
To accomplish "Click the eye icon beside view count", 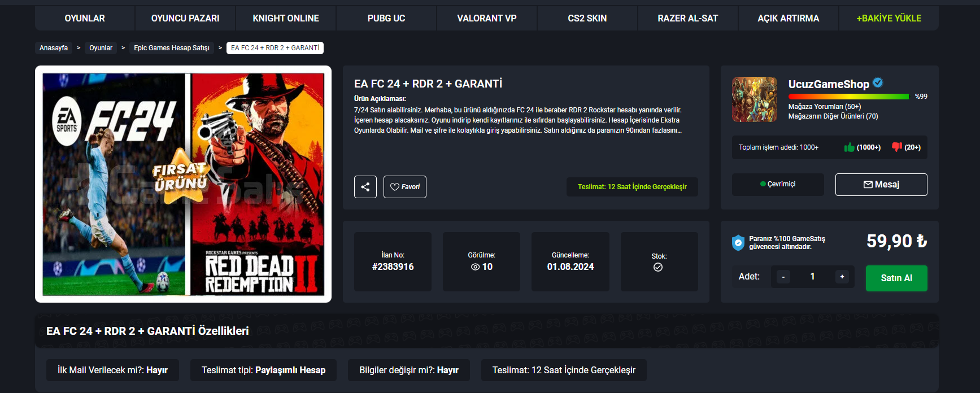I will pyautogui.click(x=476, y=267).
